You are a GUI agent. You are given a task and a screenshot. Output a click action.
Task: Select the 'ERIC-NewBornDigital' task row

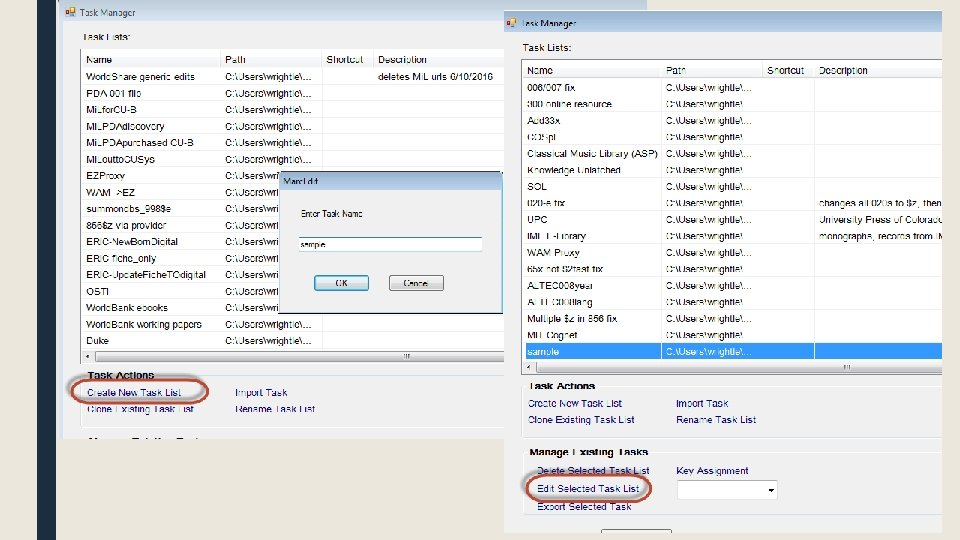(181, 242)
